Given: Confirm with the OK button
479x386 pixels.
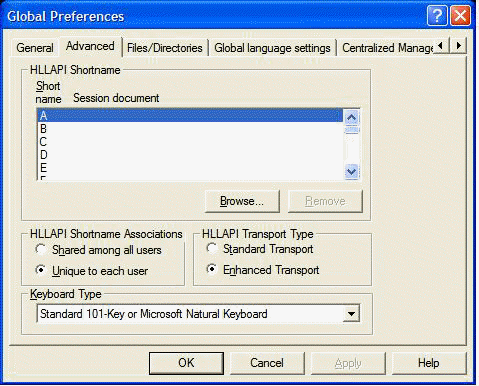Looking at the screenshot, I should click(x=186, y=363).
